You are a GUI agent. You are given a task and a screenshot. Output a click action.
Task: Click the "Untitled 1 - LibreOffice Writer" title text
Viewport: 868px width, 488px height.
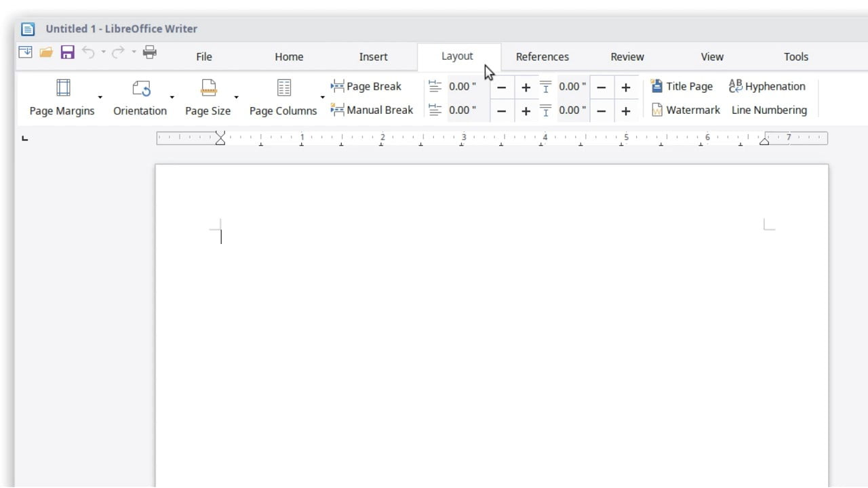121,28
